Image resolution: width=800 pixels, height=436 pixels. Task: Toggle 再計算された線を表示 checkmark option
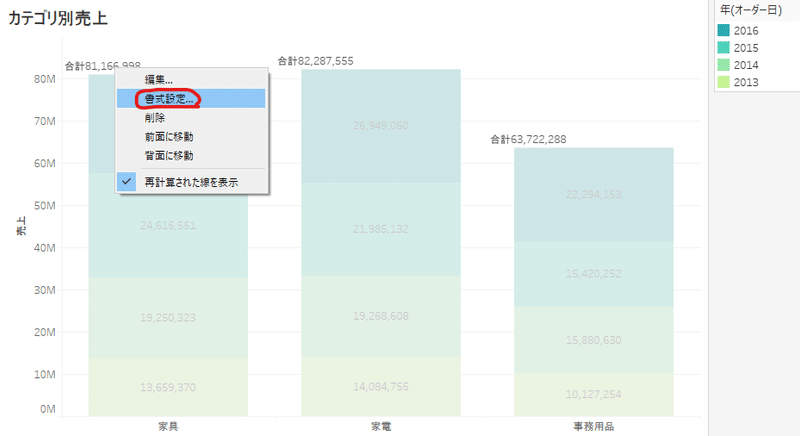coord(191,182)
